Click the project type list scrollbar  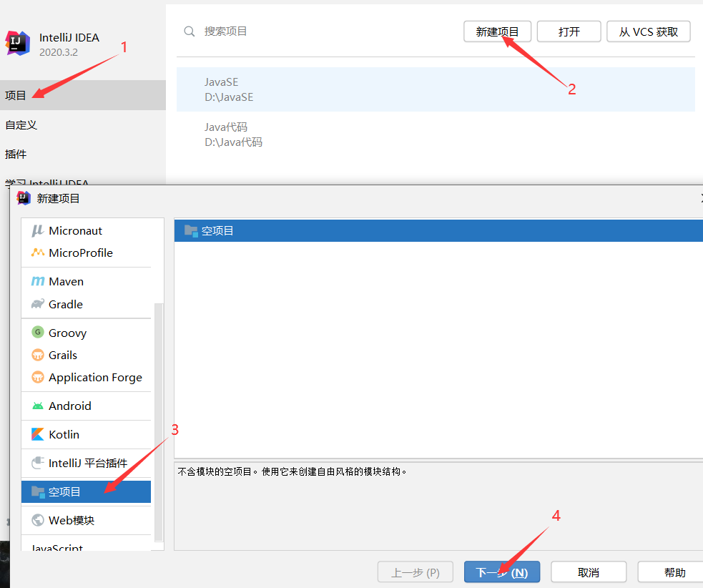pos(158,421)
